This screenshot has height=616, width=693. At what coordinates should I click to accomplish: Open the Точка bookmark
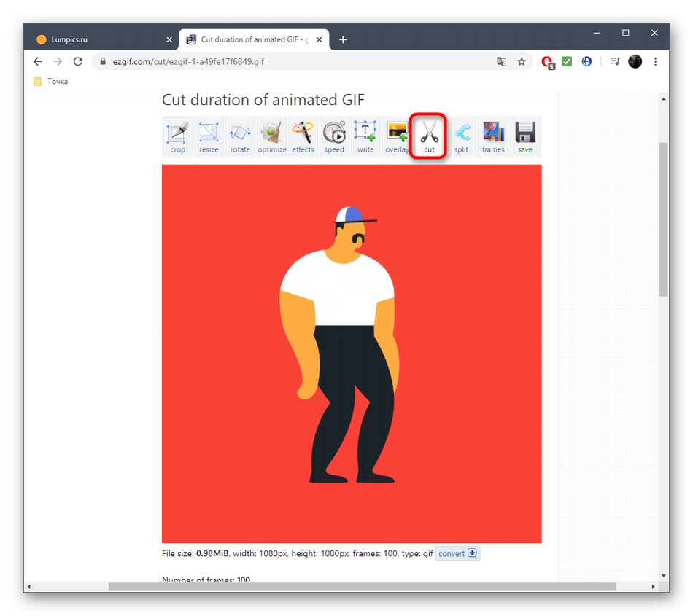pos(50,81)
